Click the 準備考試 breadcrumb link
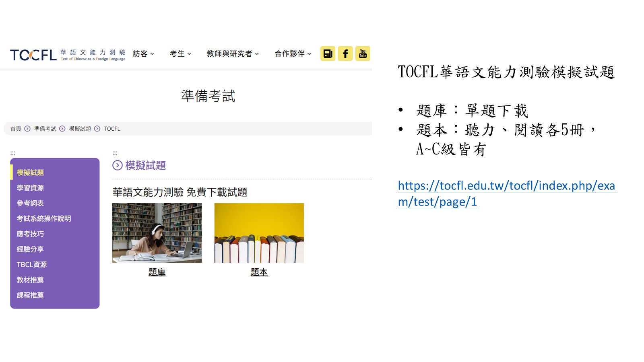 (45, 129)
